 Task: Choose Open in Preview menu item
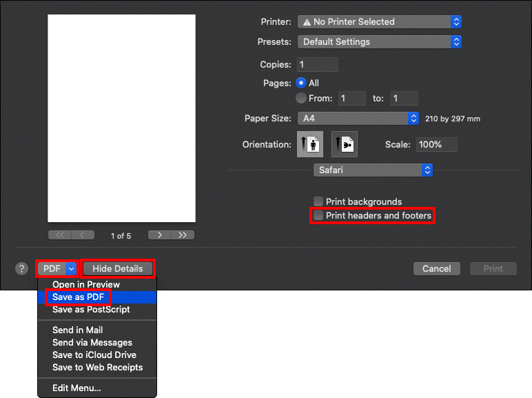coord(86,284)
